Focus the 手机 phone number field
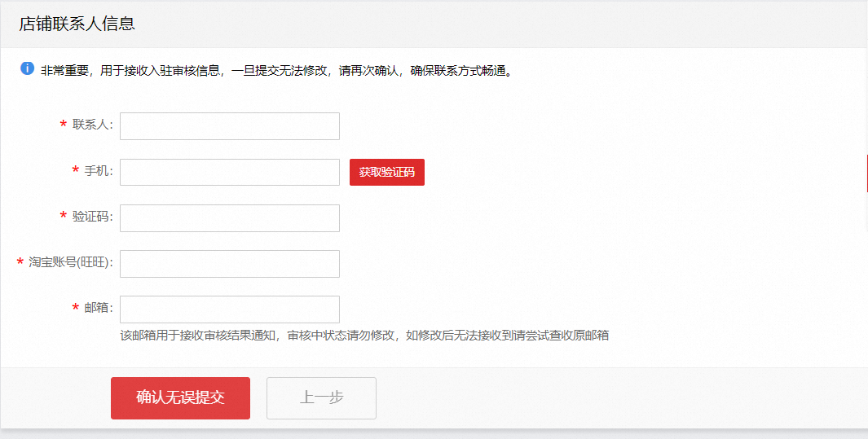The height and width of the screenshot is (439, 868). click(x=229, y=172)
